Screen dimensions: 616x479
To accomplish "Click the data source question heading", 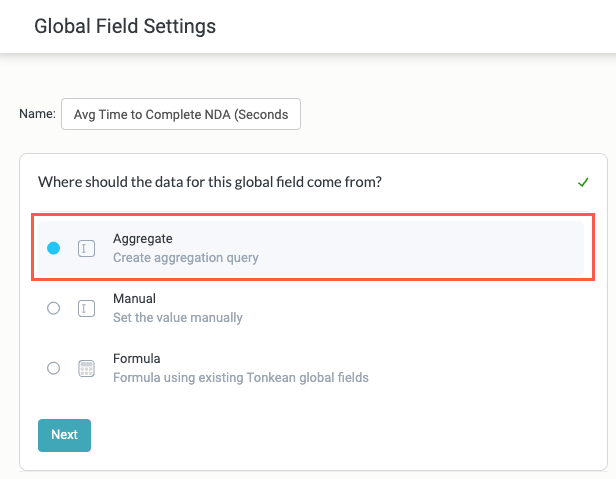I will point(210,182).
